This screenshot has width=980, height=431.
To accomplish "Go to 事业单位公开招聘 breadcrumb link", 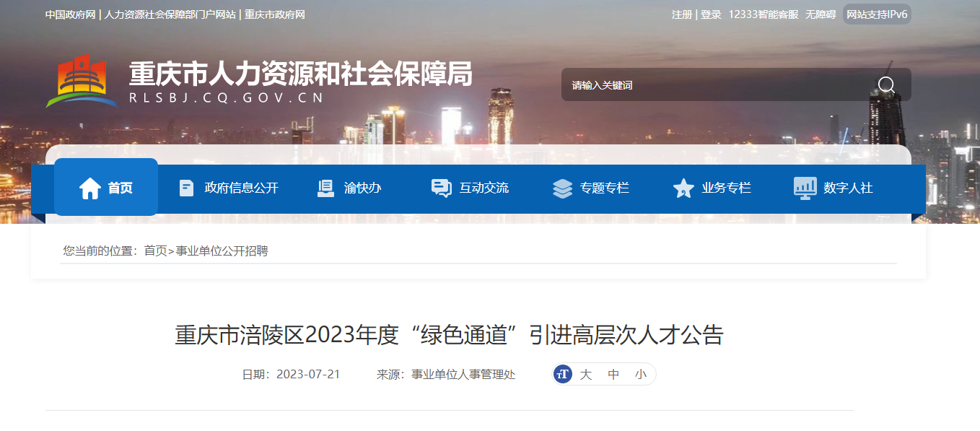I will click(x=222, y=251).
